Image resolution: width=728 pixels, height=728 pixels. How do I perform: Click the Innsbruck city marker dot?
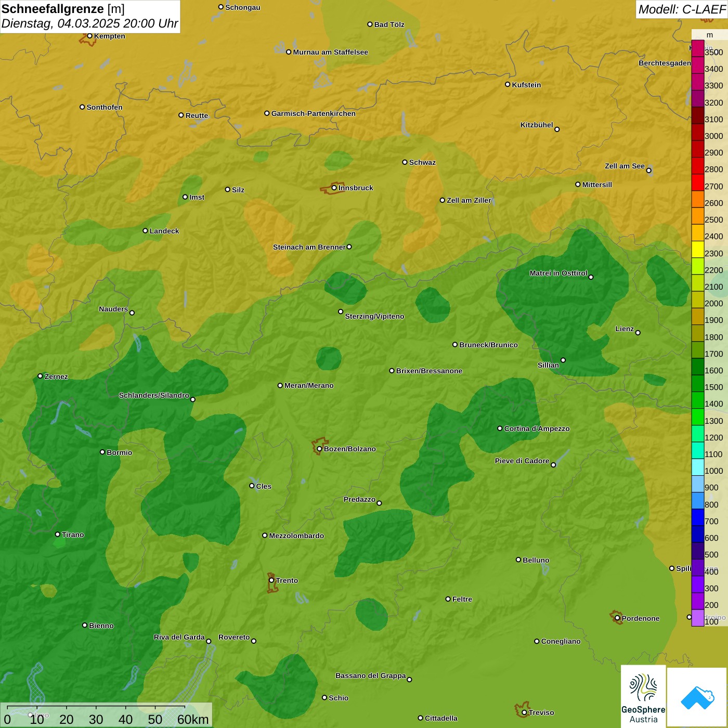(334, 188)
